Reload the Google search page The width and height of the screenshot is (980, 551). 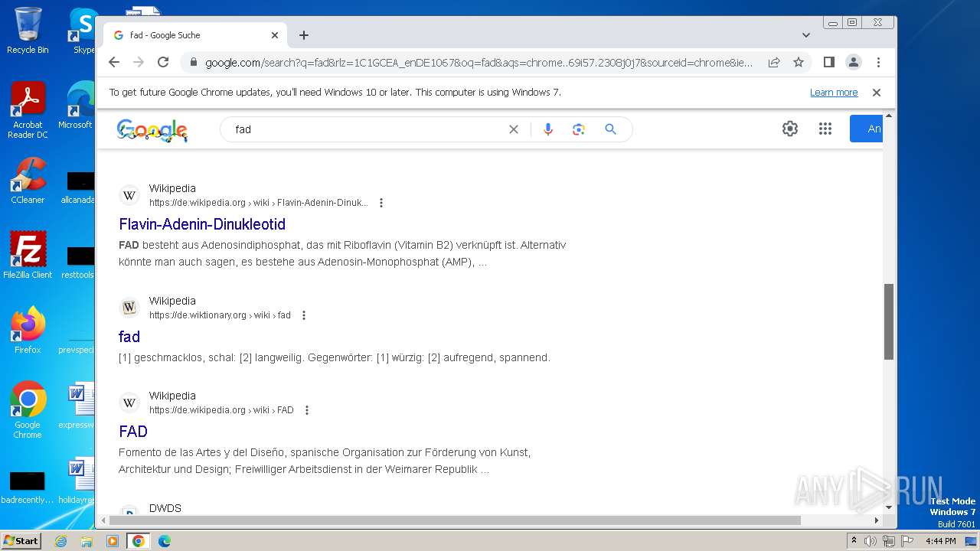163,62
